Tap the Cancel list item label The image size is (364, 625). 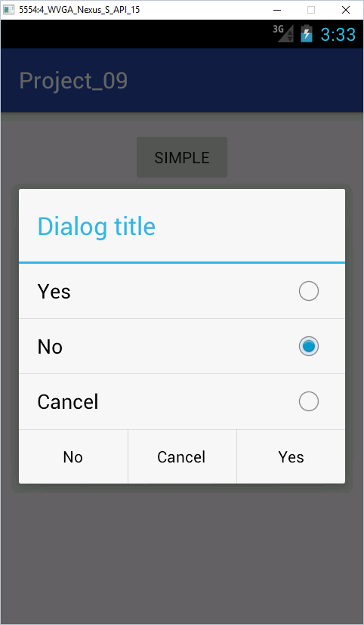pos(68,402)
